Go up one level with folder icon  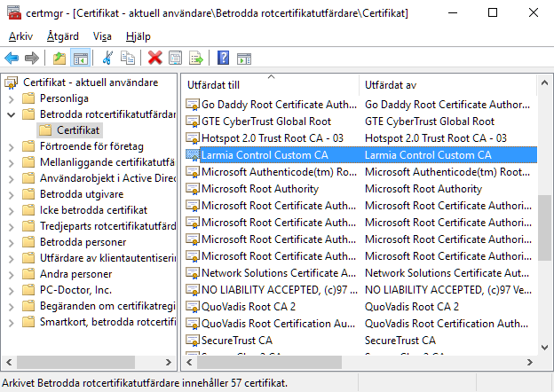click(x=59, y=58)
